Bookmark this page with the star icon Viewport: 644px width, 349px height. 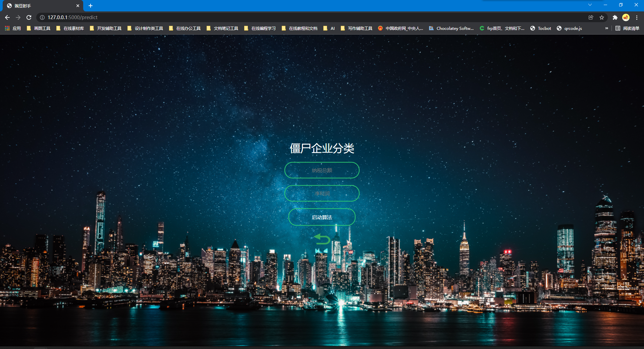pyautogui.click(x=602, y=17)
